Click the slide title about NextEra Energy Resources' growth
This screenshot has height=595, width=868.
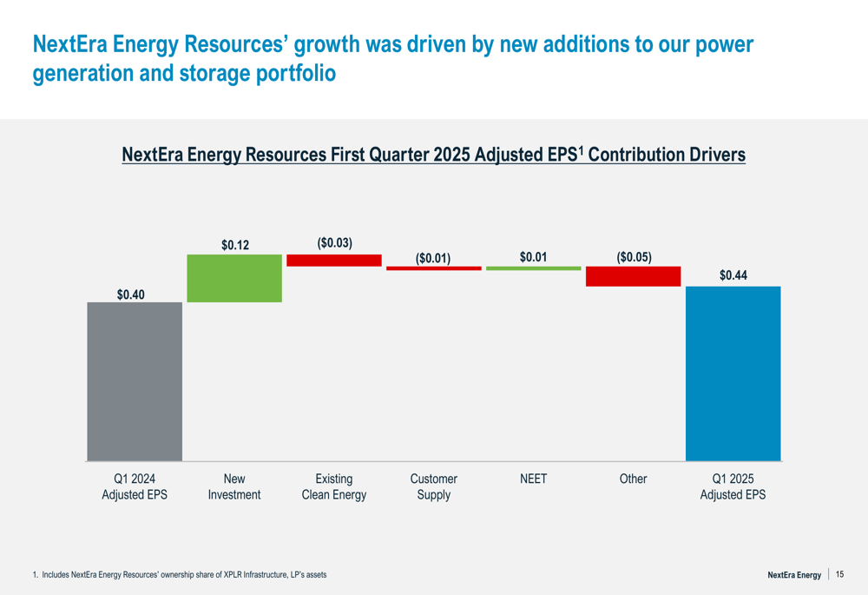pos(393,58)
